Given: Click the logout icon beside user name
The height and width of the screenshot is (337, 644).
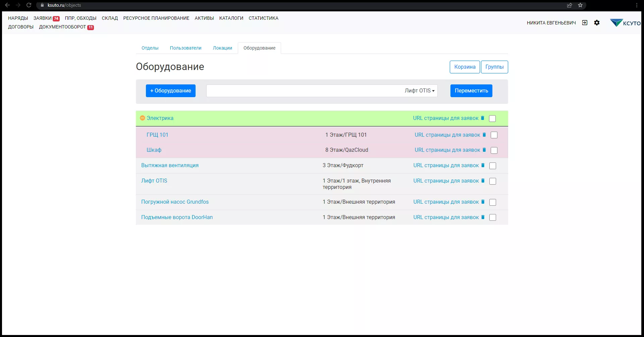Looking at the screenshot, I should click(585, 23).
